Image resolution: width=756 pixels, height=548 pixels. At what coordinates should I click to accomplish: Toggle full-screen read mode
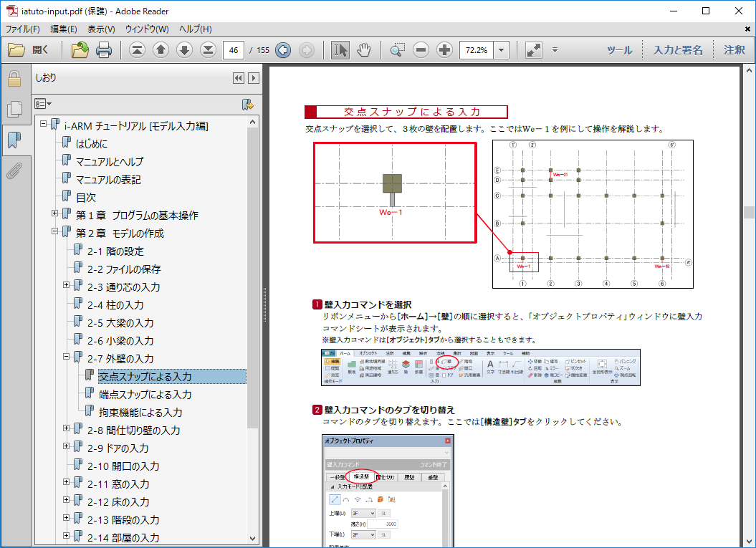point(533,50)
